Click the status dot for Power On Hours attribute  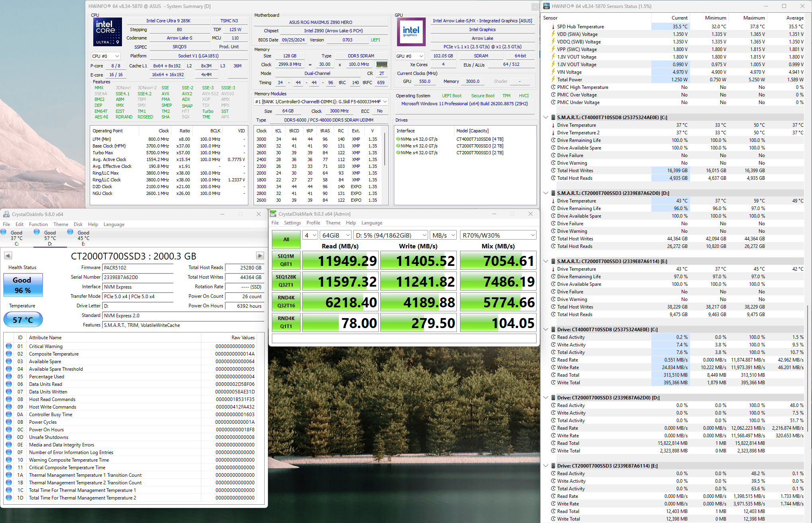pos(9,429)
